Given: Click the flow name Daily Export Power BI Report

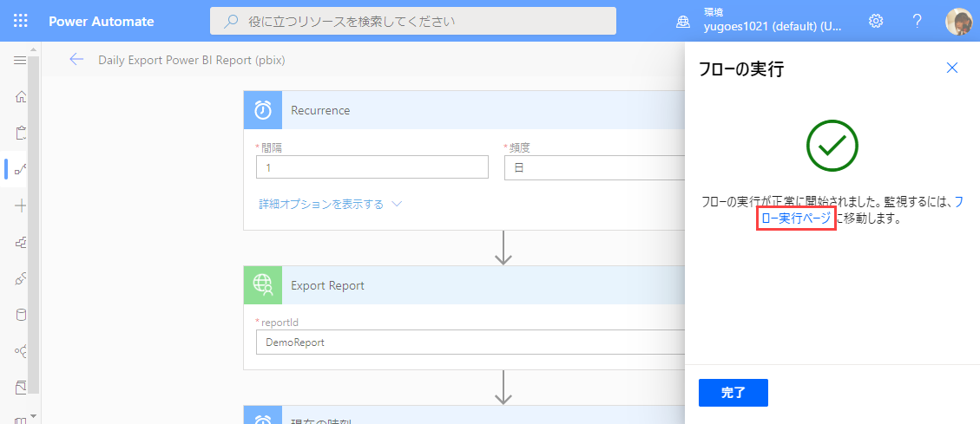Looking at the screenshot, I should point(192,60).
